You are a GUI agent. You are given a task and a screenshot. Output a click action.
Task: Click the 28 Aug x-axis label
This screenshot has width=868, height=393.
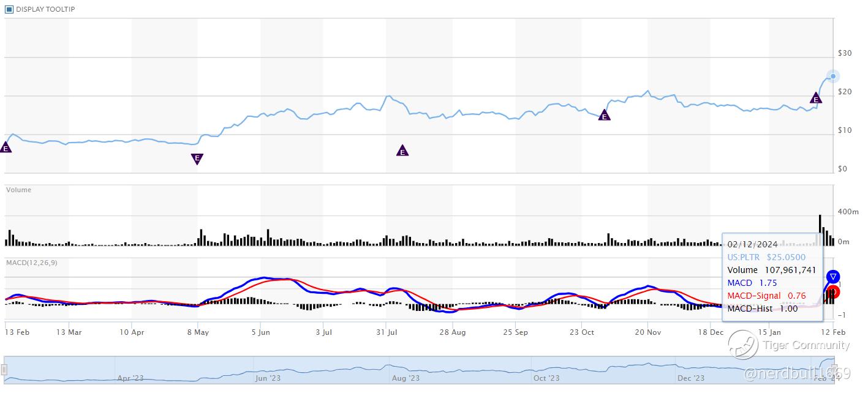pyautogui.click(x=452, y=332)
